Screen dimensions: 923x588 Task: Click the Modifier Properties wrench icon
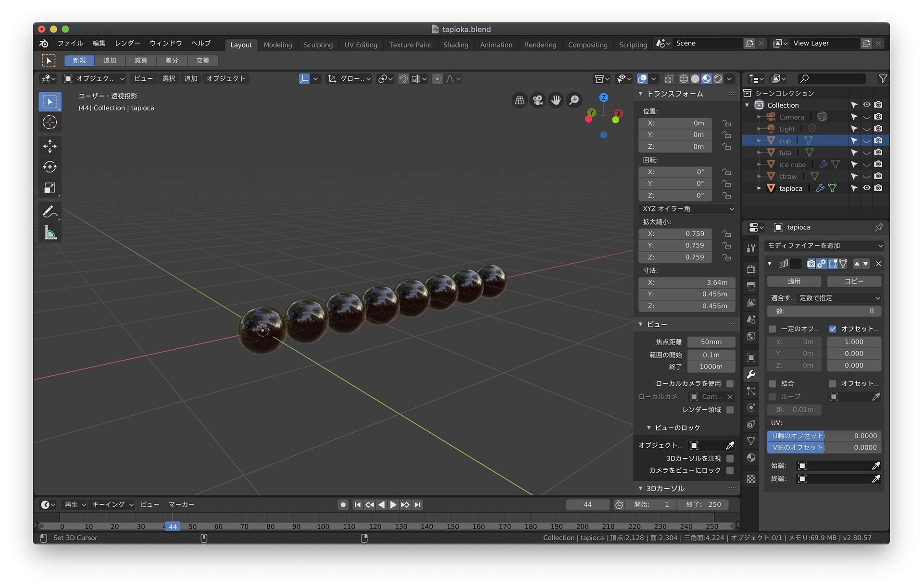(x=751, y=374)
